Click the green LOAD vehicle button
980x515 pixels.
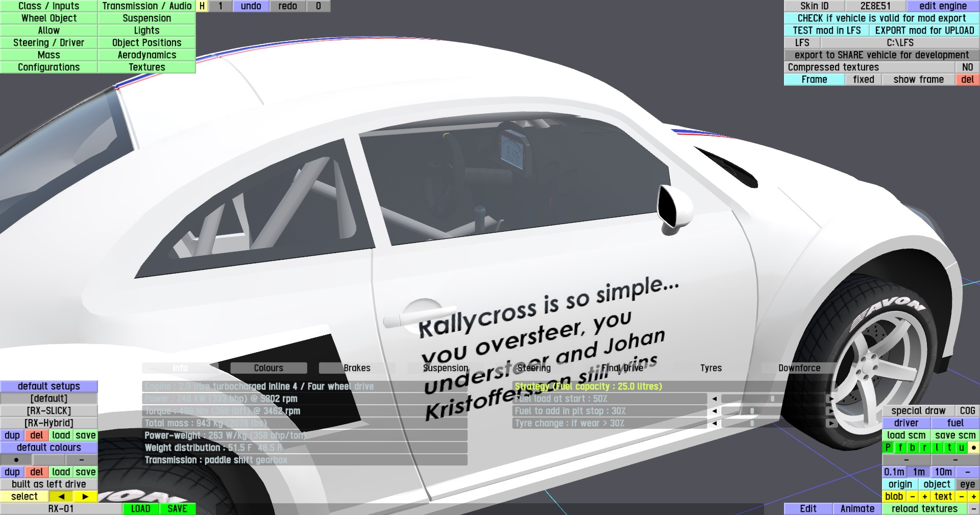point(141,509)
